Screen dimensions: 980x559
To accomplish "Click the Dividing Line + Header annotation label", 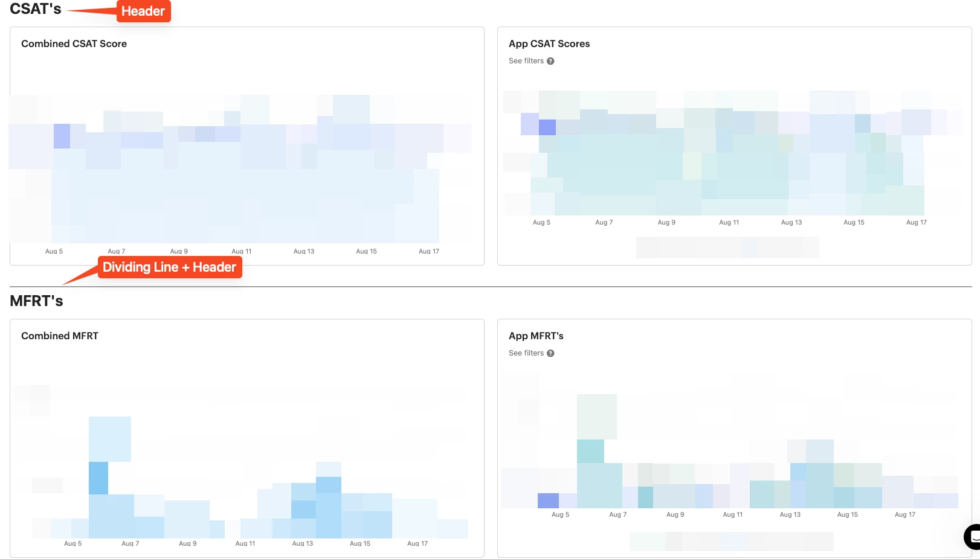I will click(x=169, y=267).
